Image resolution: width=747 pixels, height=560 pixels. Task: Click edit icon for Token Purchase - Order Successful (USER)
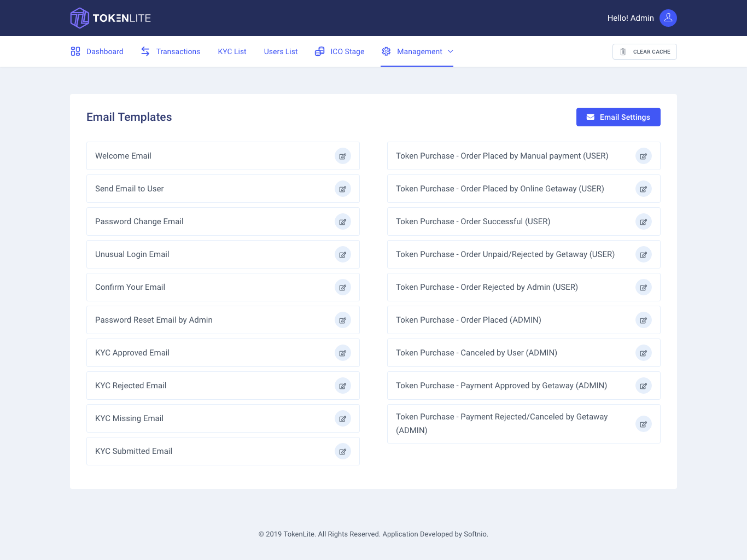coord(644,221)
